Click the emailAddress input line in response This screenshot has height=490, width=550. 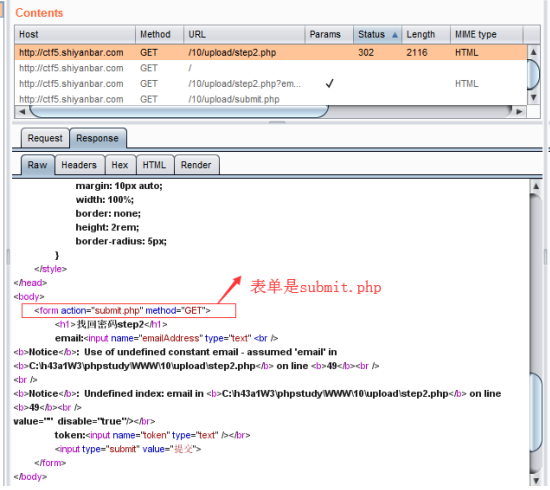click(x=166, y=338)
